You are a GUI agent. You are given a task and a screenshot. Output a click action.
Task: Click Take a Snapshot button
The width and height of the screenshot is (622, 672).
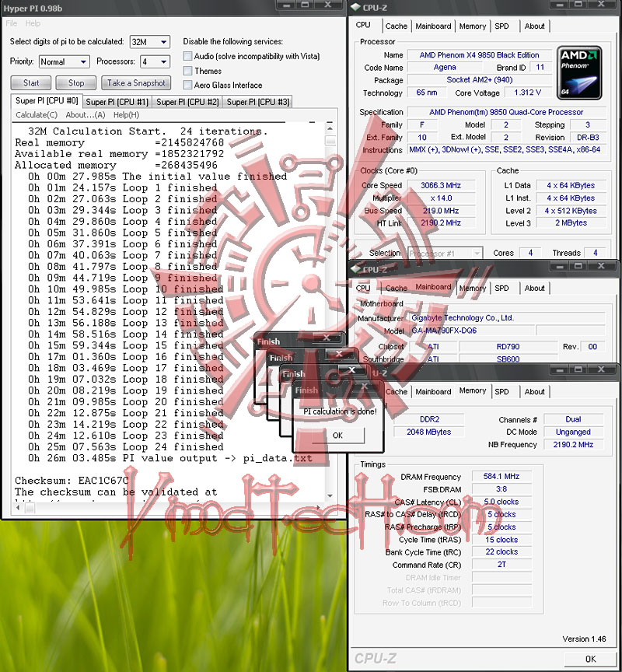[x=136, y=82]
